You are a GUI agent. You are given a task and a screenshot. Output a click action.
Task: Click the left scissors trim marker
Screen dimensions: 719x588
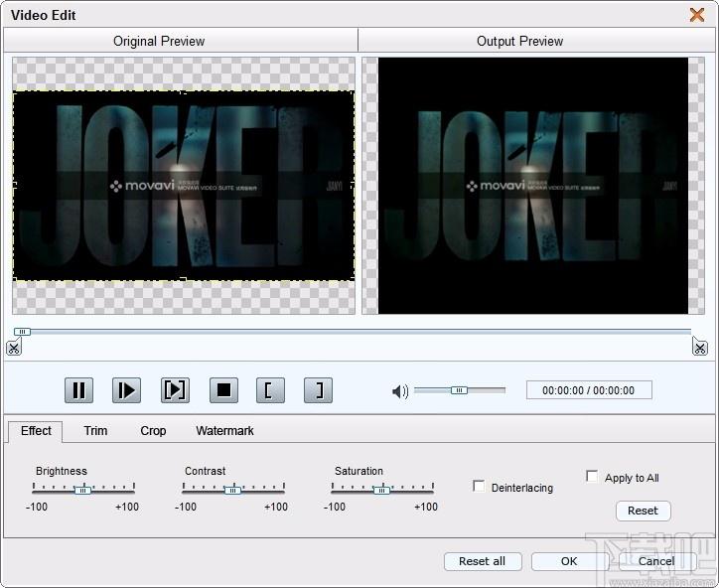pos(14,348)
